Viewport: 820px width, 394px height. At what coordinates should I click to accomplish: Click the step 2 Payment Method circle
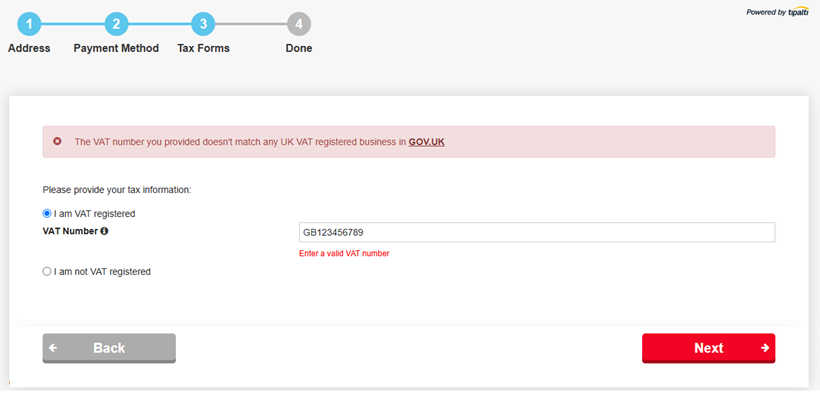[116, 24]
